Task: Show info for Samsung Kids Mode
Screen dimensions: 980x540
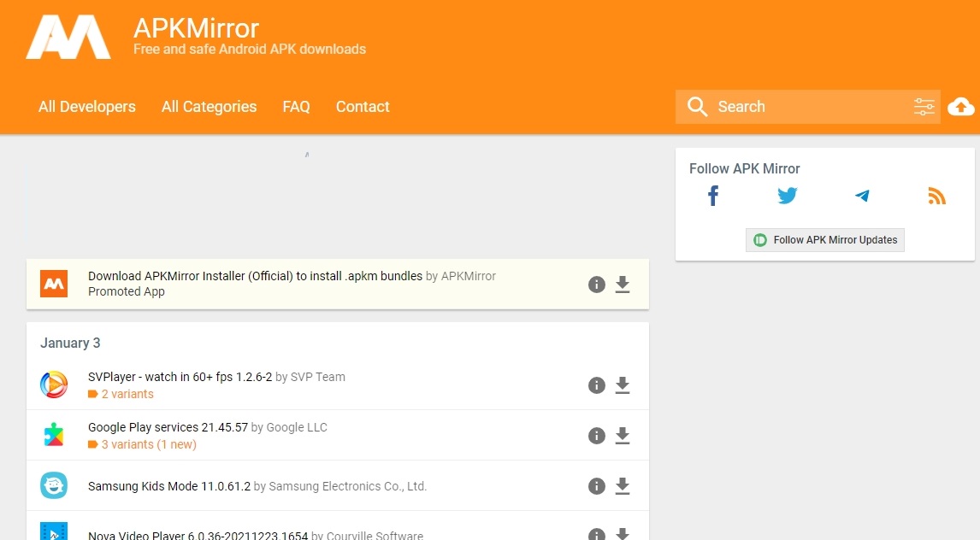Action: (x=597, y=486)
